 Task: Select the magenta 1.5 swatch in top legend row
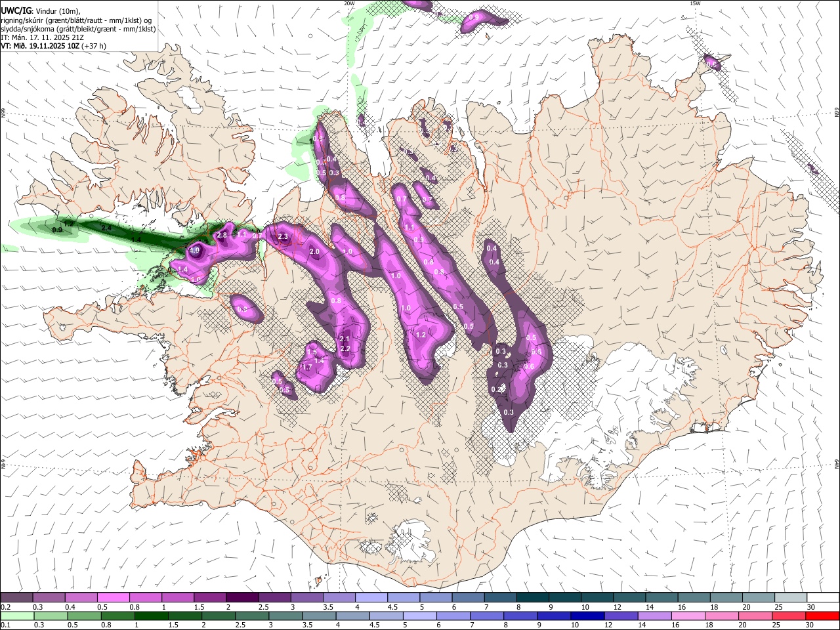coord(209,598)
